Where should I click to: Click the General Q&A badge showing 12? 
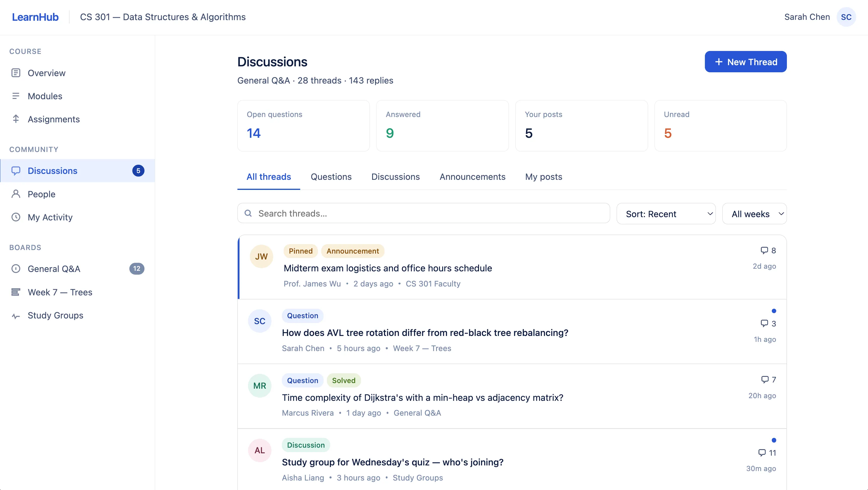tap(137, 269)
